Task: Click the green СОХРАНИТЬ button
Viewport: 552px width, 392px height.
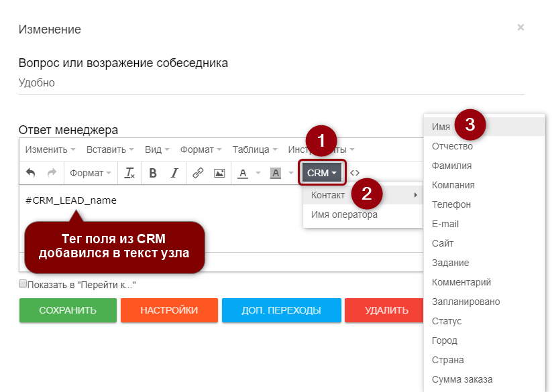Action: click(x=67, y=310)
